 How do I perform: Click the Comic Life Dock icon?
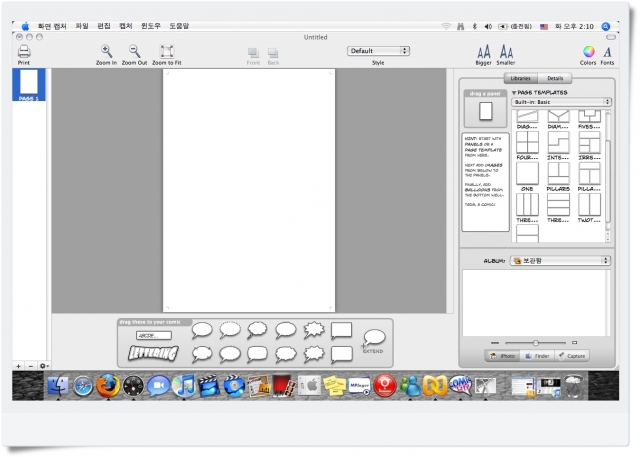click(x=460, y=385)
